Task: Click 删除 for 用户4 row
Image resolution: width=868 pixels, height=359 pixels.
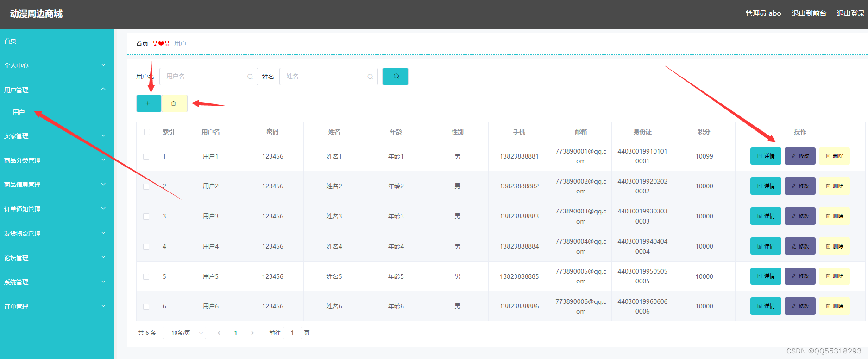Action: coord(834,246)
